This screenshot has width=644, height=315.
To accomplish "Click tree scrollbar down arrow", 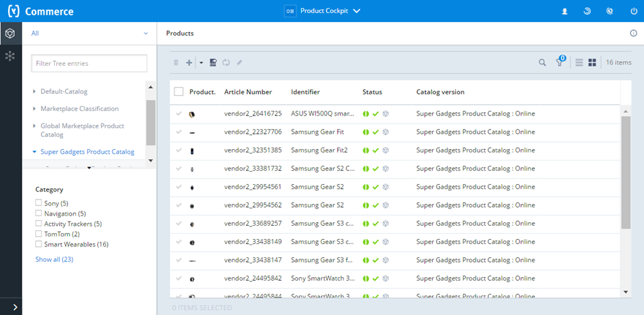I will point(150,160).
